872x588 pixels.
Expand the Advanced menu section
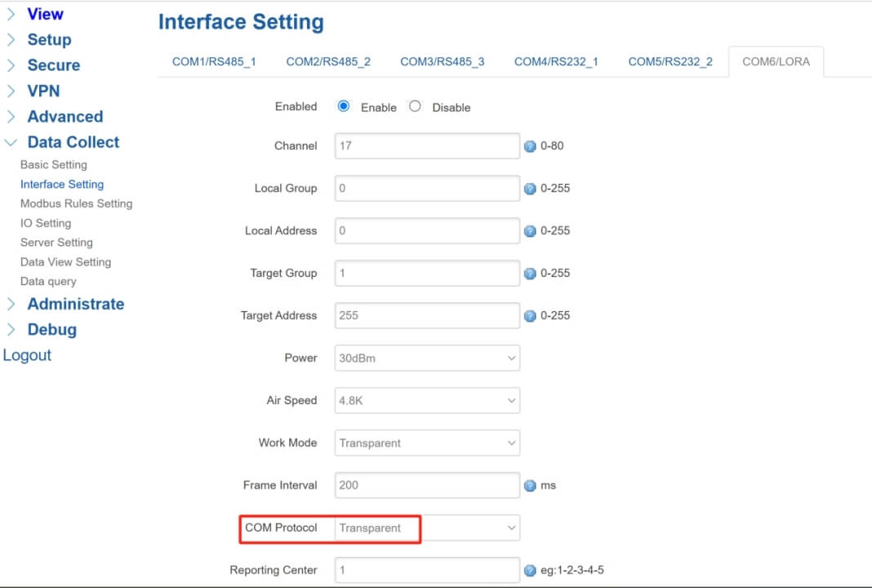click(x=65, y=116)
